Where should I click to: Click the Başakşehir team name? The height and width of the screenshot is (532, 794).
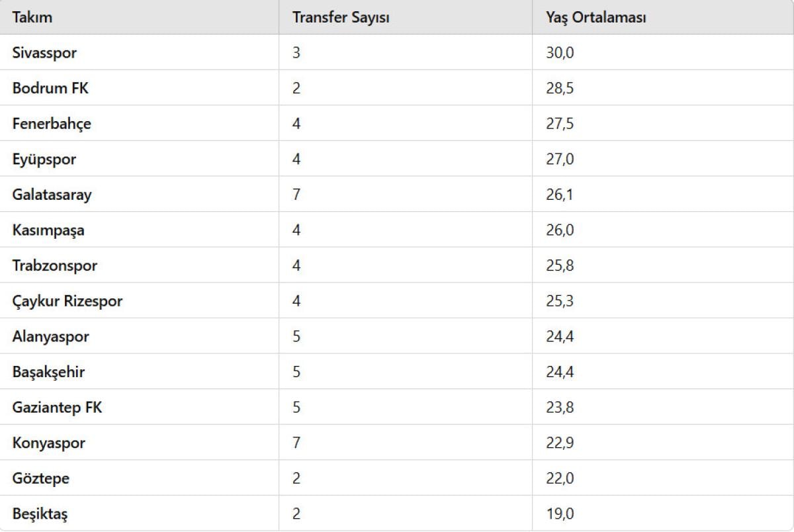click(x=48, y=373)
